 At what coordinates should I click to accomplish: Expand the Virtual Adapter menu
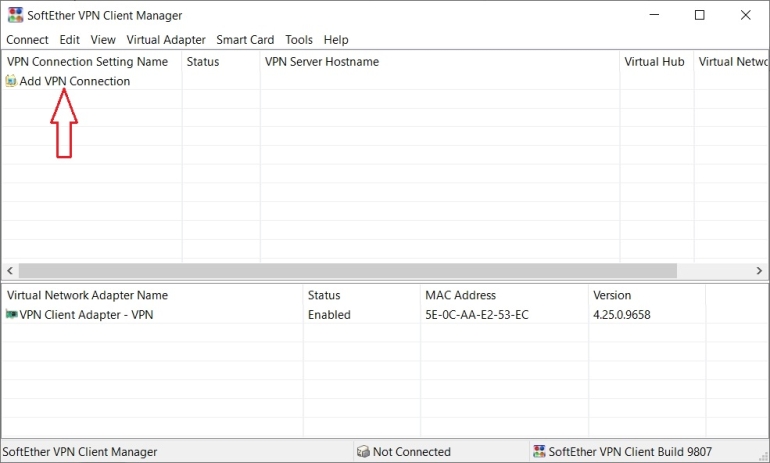pos(166,40)
